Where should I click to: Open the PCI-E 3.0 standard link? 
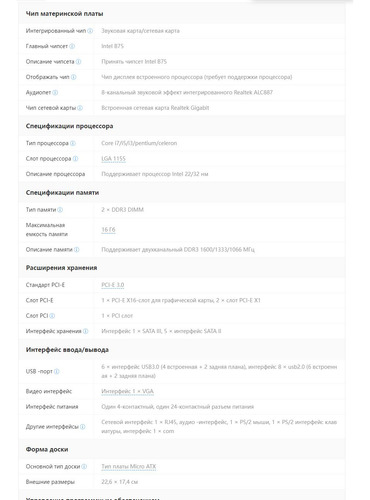click(113, 285)
